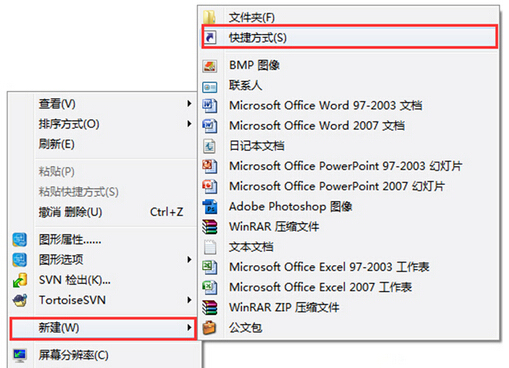Screen dimensions: 509x368
Task: Click the WinRAR ZIP 压缩文件 icon
Action: tap(210, 307)
